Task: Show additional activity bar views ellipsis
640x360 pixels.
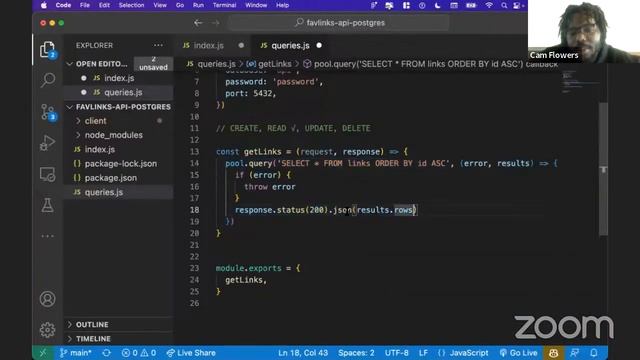Action: click(x=48, y=236)
